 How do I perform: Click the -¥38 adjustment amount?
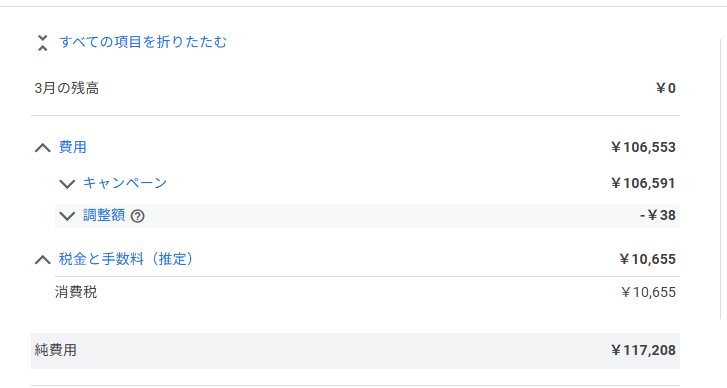pyautogui.click(x=658, y=216)
